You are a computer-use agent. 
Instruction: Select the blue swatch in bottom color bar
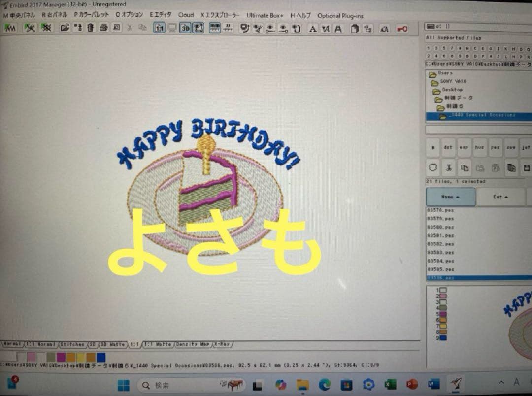101,357
